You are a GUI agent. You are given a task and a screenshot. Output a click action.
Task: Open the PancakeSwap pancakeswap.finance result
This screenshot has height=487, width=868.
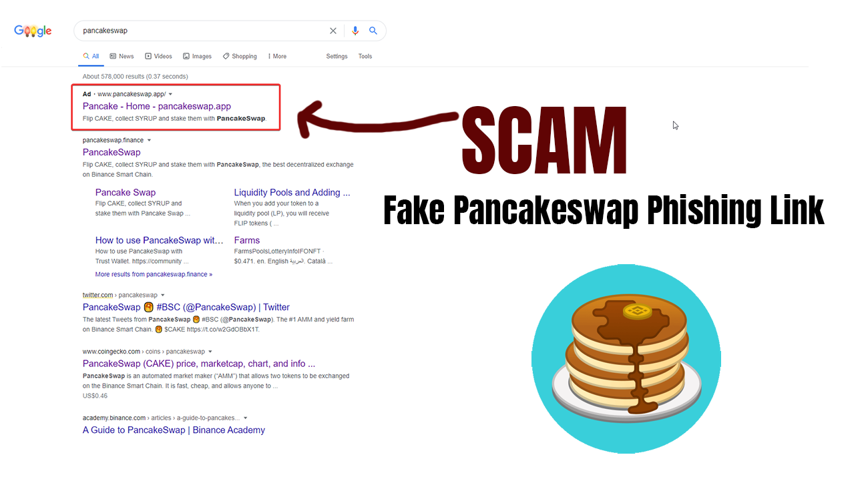112,152
